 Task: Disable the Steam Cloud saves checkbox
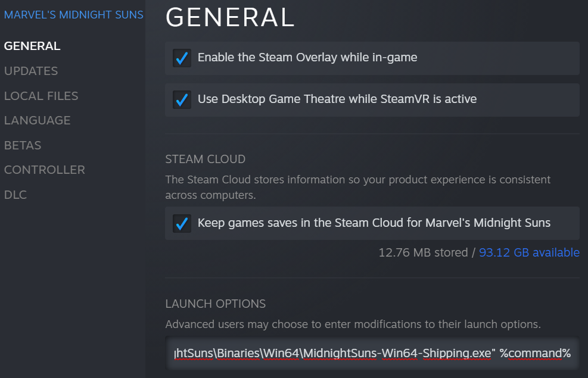tap(182, 224)
